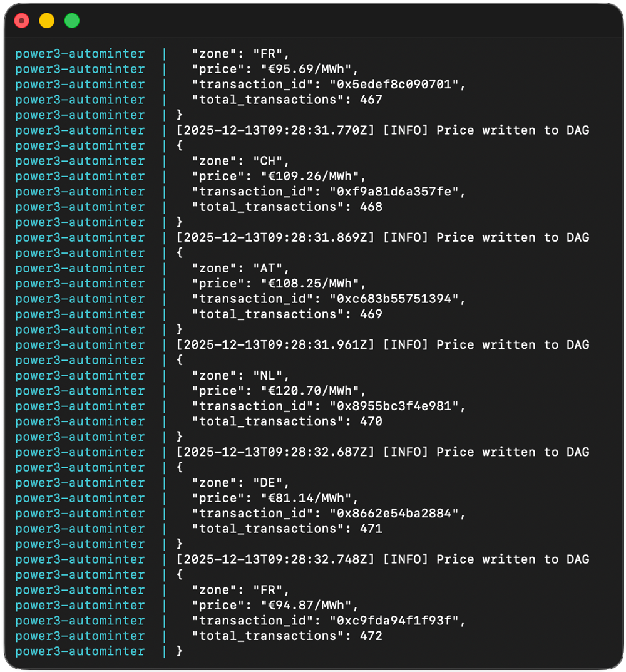Click the timestamp 2025-12-13T09:28:32.687Z
The height and width of the screenshot is (672, 626).
pos(275,452)
